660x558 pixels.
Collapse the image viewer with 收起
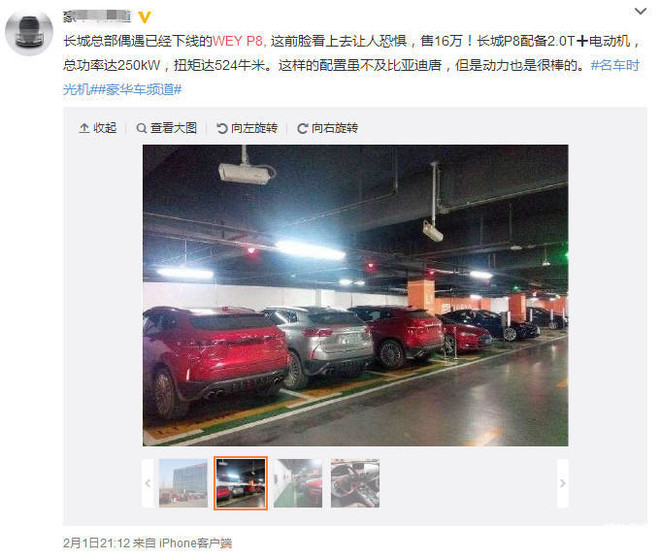click(x=98, y=128)
